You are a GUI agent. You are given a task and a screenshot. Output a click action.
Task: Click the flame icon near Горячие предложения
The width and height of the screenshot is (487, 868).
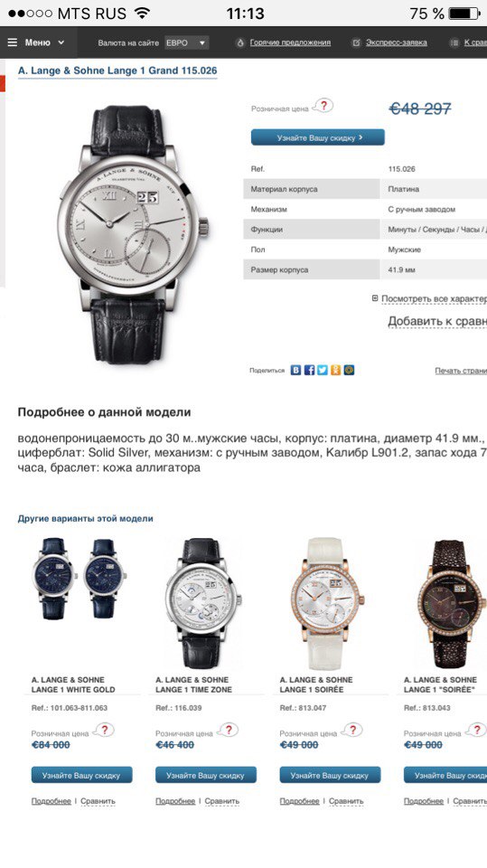[x=240, y=42]
